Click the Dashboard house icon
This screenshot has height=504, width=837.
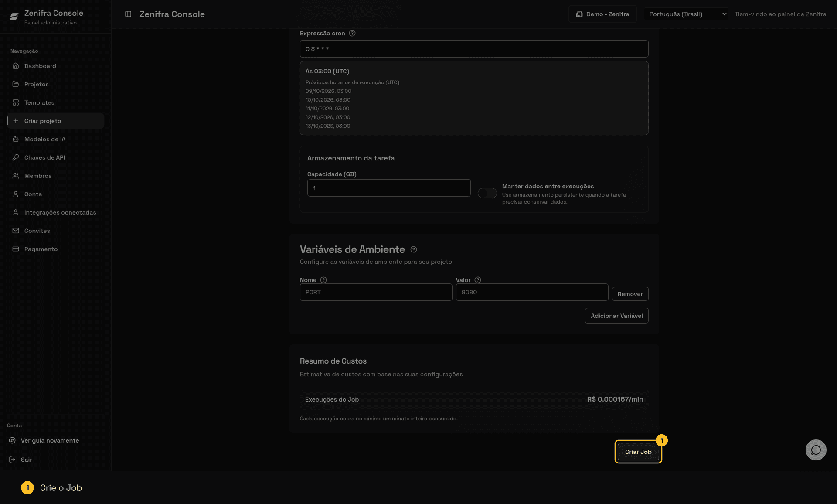pyautogui.click(x=16, y=66)
